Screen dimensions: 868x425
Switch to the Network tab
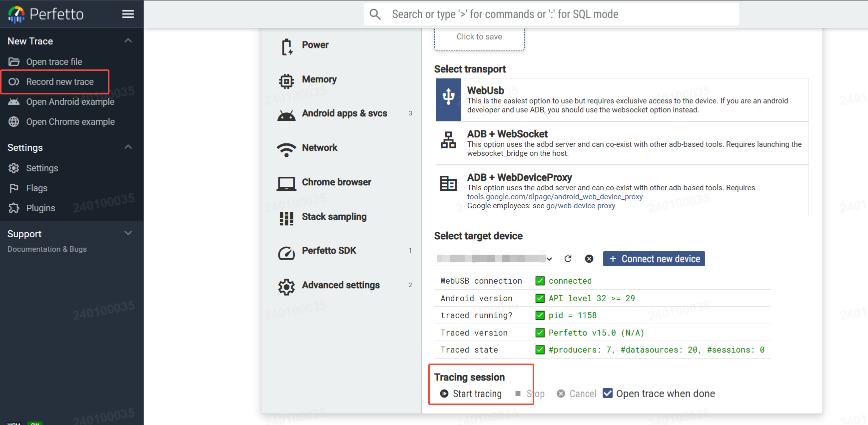[341, 150]
